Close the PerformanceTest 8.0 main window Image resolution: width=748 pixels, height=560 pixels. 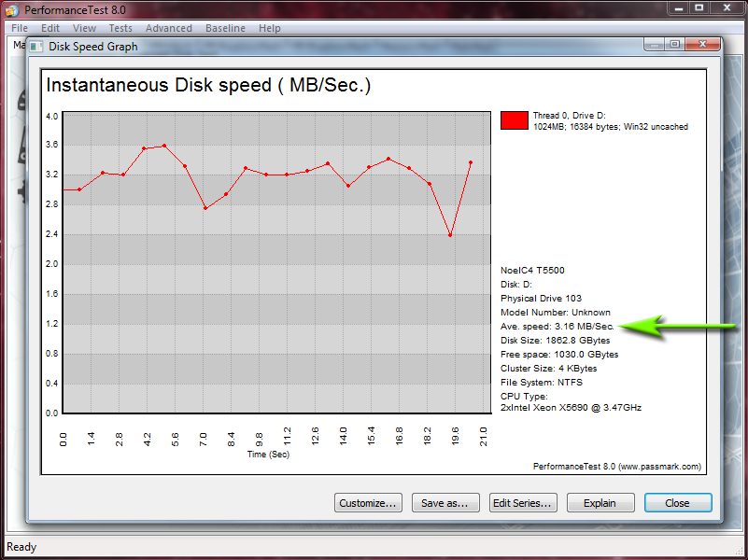[x=727, y=7]
